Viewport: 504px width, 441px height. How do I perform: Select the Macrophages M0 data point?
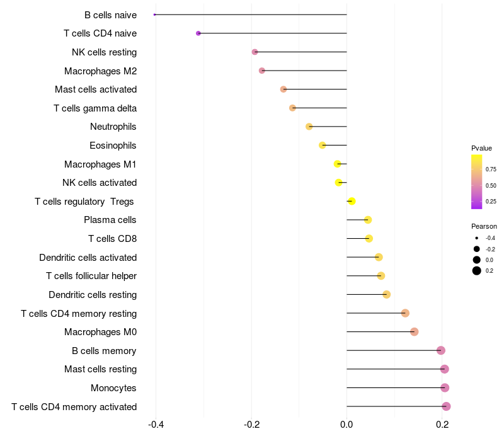[x=414, y=331]
